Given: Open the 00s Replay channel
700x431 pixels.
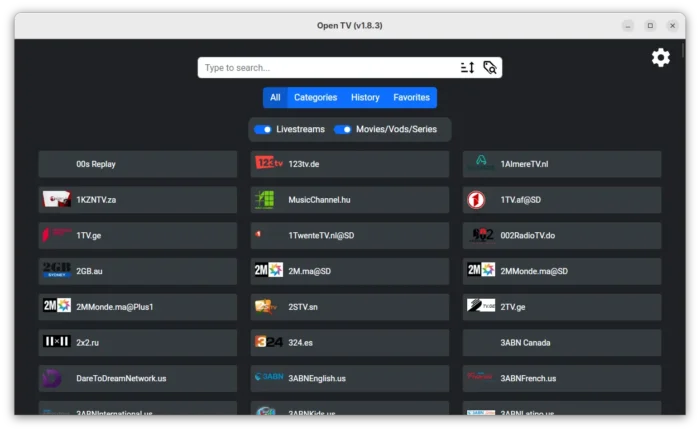Looking at the screenshot, I should tap(138, 164).
